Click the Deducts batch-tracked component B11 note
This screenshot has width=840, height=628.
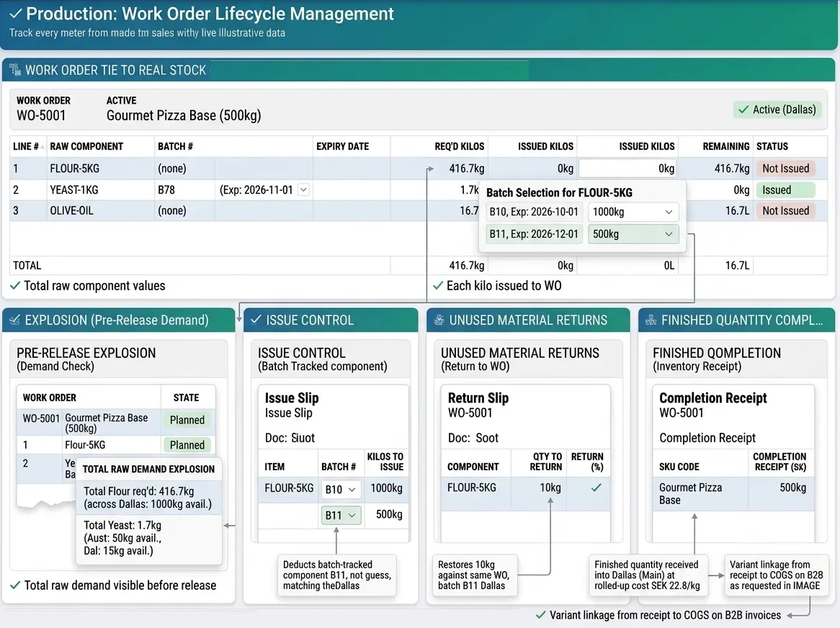pos(337,575)
